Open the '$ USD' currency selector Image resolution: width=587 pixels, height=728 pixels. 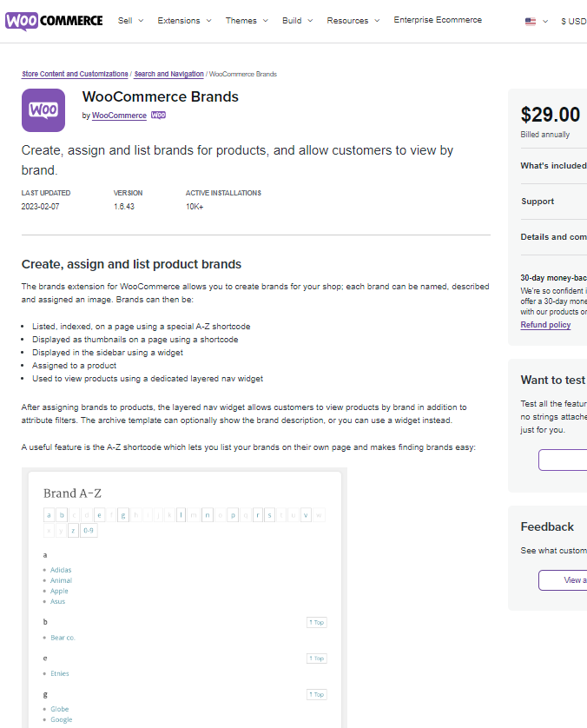(x=572, y=21)
